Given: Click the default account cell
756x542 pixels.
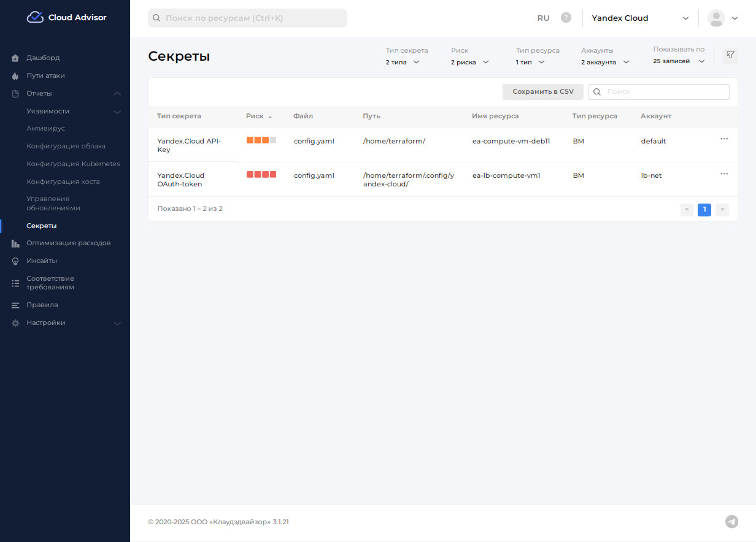Looking at the screenshot, I should point(654,142).
